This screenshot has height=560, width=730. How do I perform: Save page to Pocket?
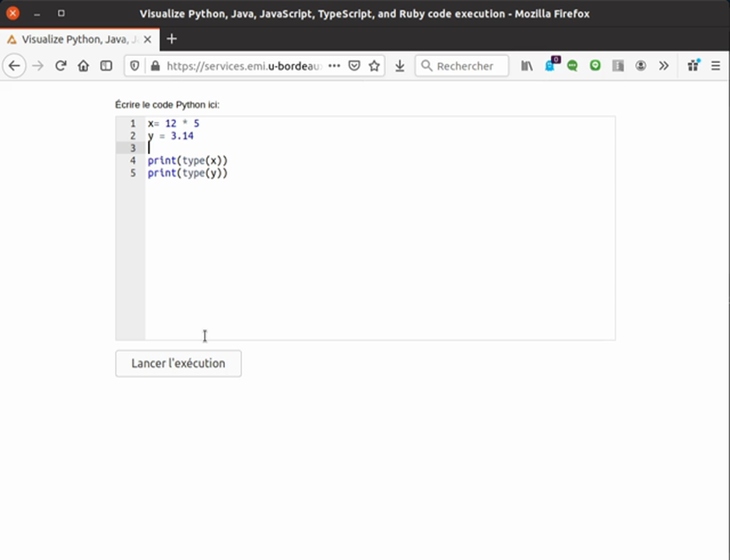click(x=354, y=66)
